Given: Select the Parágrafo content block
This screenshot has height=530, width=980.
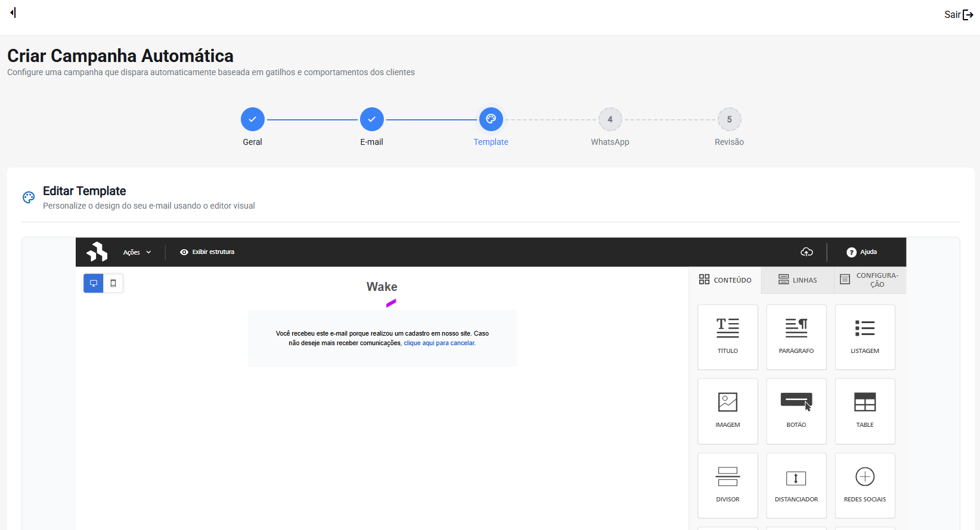Looking at the screenshot, I should [x=796, y=337].
